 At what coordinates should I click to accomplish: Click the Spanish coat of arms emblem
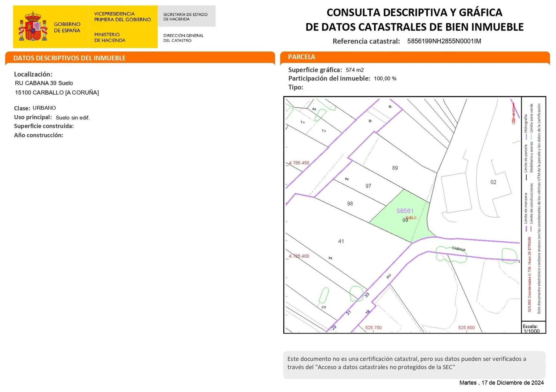point(33,27)
